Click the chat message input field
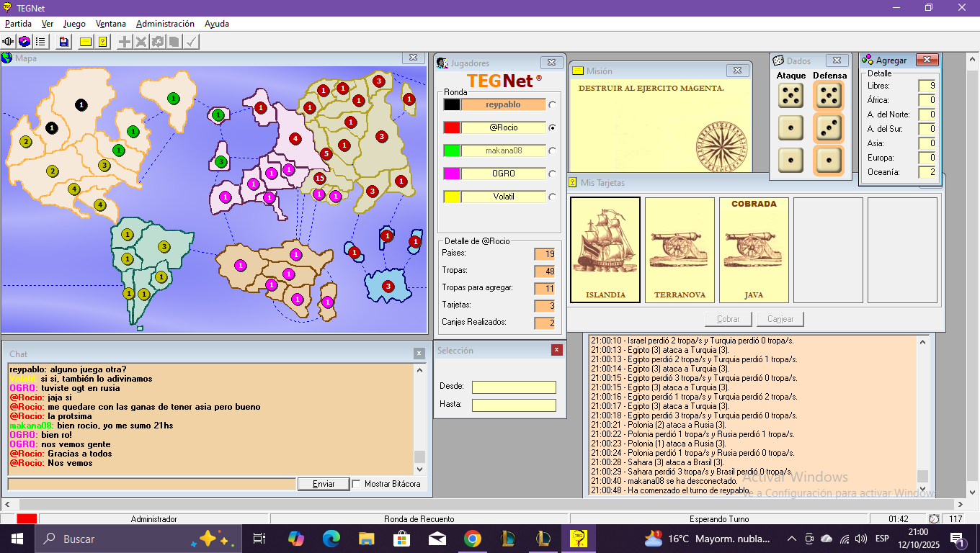Screen dimensions: 980x553 151,484
